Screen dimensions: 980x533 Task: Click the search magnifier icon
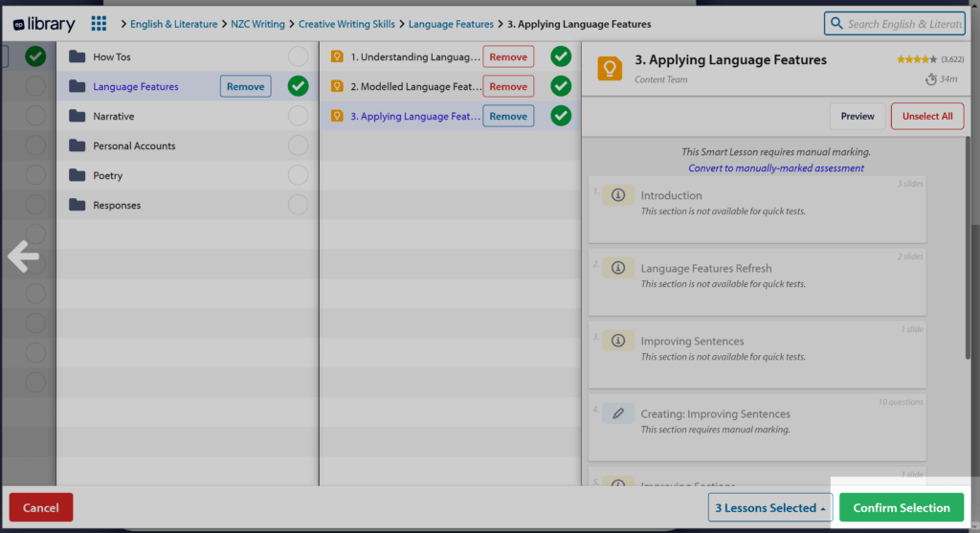pos(836,24)
